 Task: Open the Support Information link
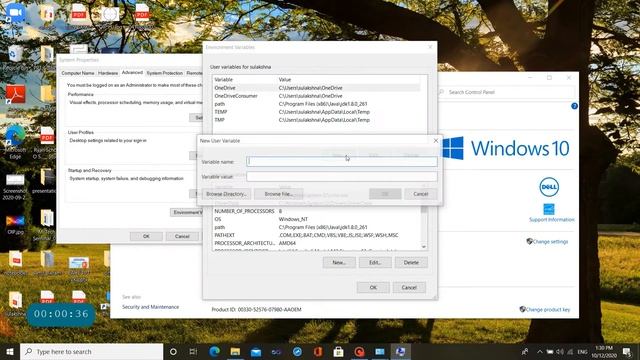(551, 220)
